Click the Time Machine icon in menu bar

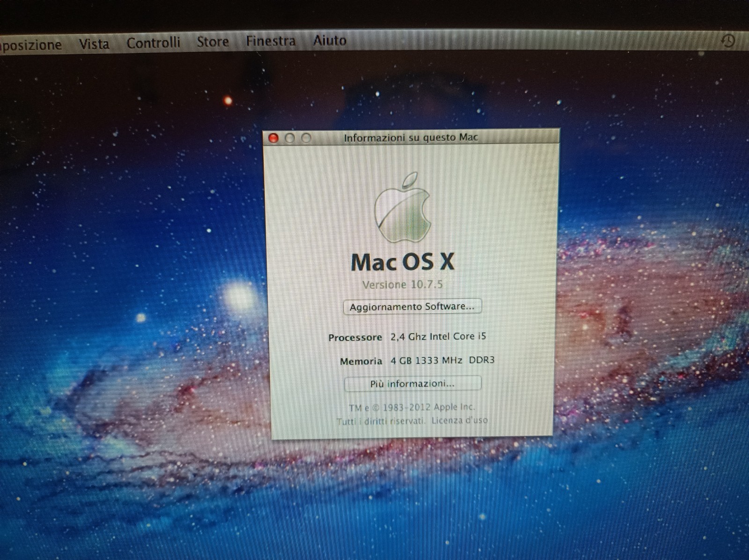click(x=728, y=41)
